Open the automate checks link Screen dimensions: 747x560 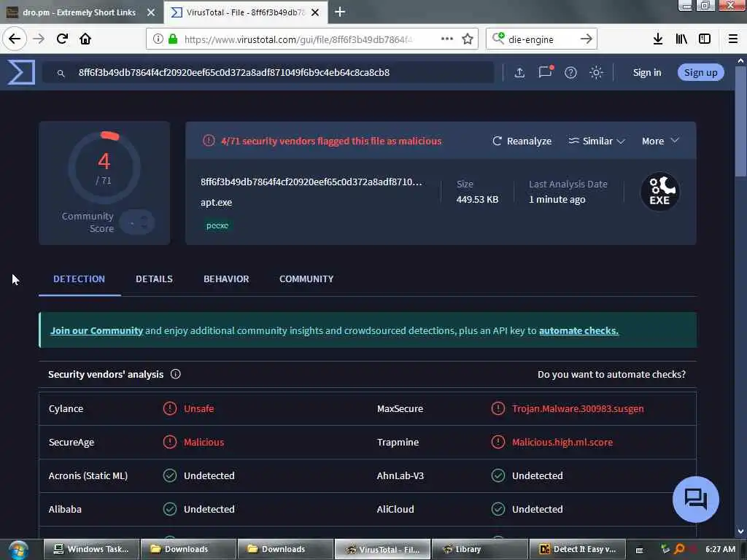[x=578, y=330]
